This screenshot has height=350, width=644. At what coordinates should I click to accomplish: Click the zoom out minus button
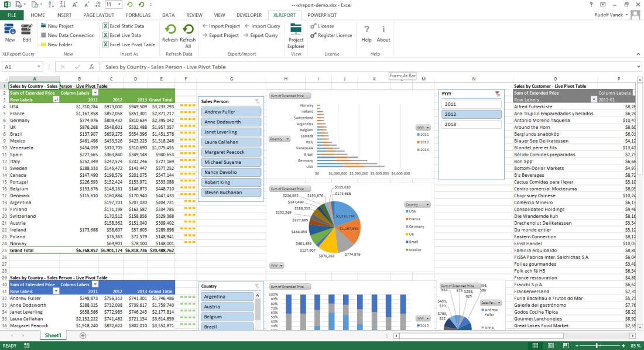tap(577, 346)
